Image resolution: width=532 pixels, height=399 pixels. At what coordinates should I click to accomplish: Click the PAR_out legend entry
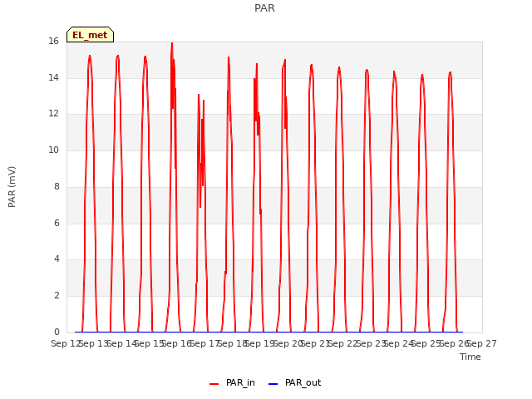click(x=294, y=382)
